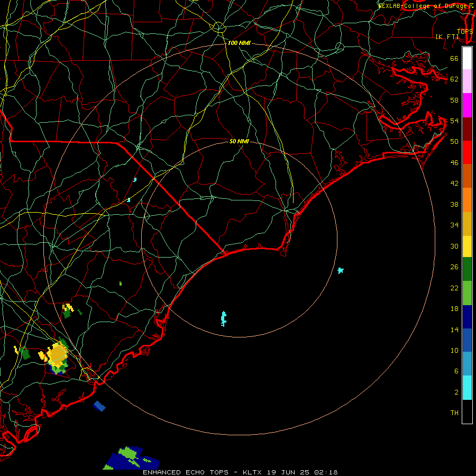Click the gold legend swatch near 34
This screenshot has width=476, height=476.
467,224
